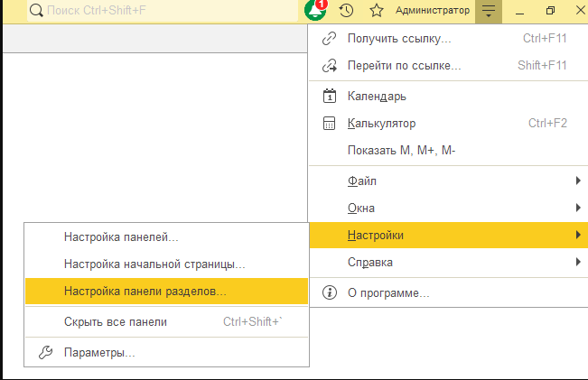Expand the Окна submenu arrow
The image size is (588, 380).
(578, 208)
